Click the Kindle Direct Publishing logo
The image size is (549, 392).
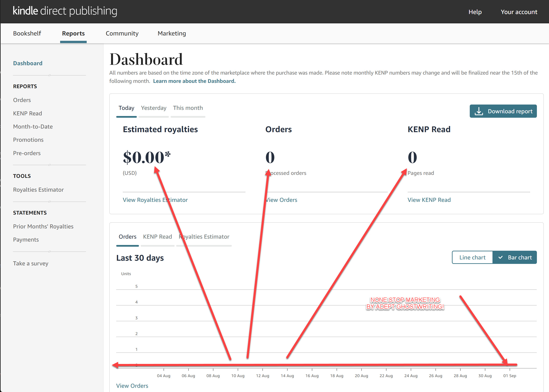(x=65, y=11)
